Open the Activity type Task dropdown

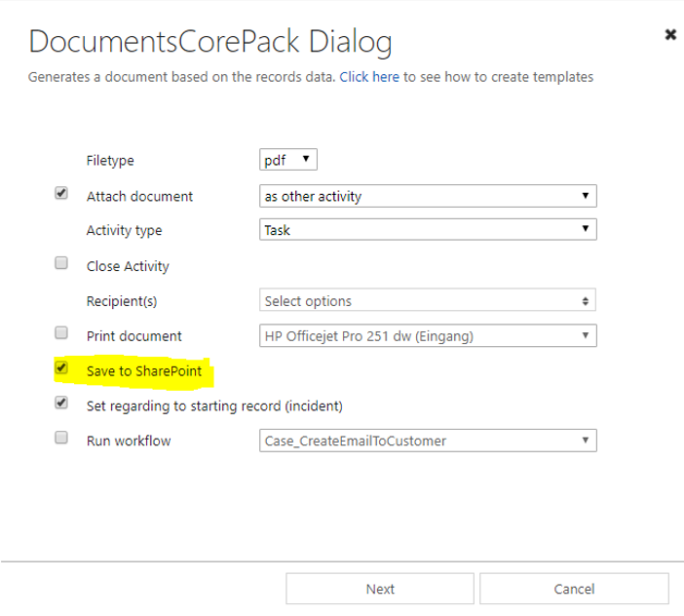428,229
